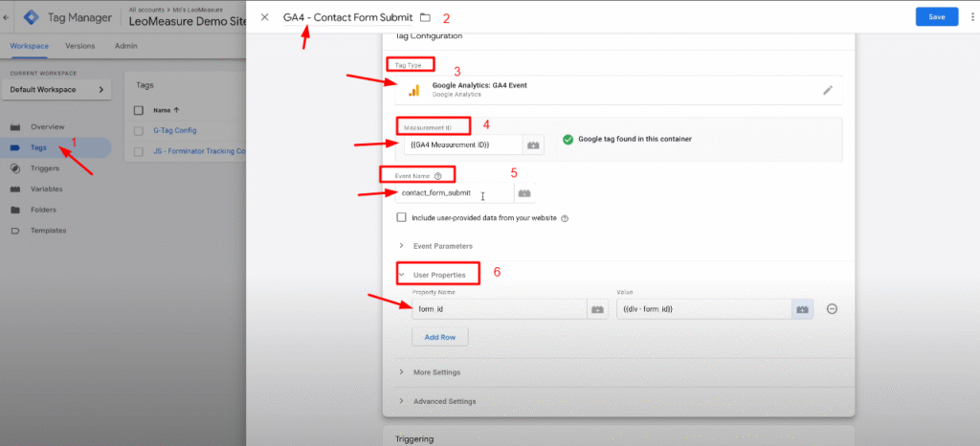
Task: Open variable picker beside Property Name field
Action: coord(597,309)
